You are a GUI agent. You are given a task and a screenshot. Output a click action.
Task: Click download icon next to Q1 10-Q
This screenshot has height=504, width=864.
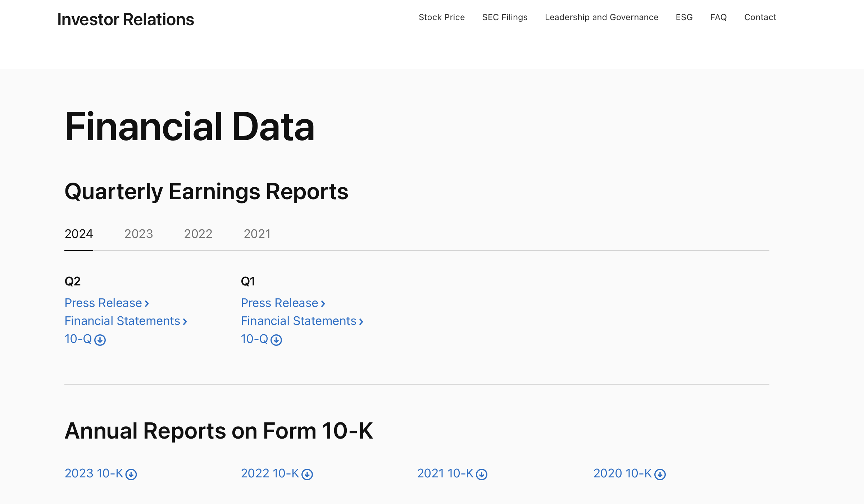pos(276,340)
